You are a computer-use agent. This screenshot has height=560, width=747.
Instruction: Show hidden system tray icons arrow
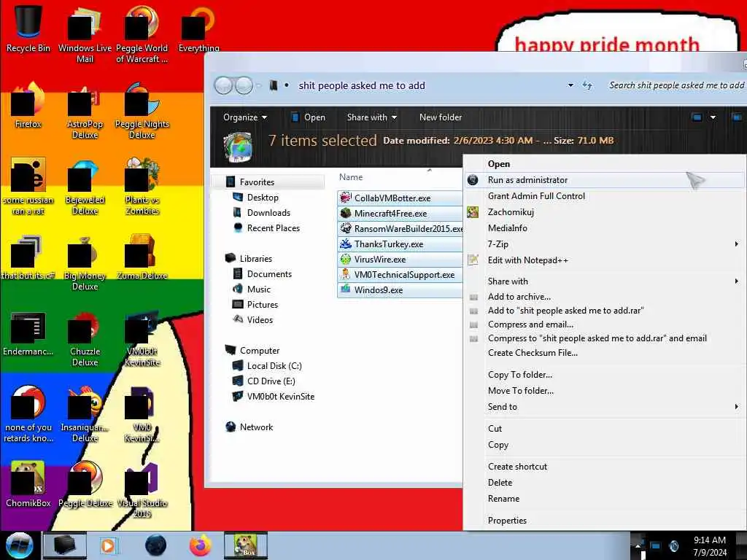pyautogui.click(x=638, y=545)
